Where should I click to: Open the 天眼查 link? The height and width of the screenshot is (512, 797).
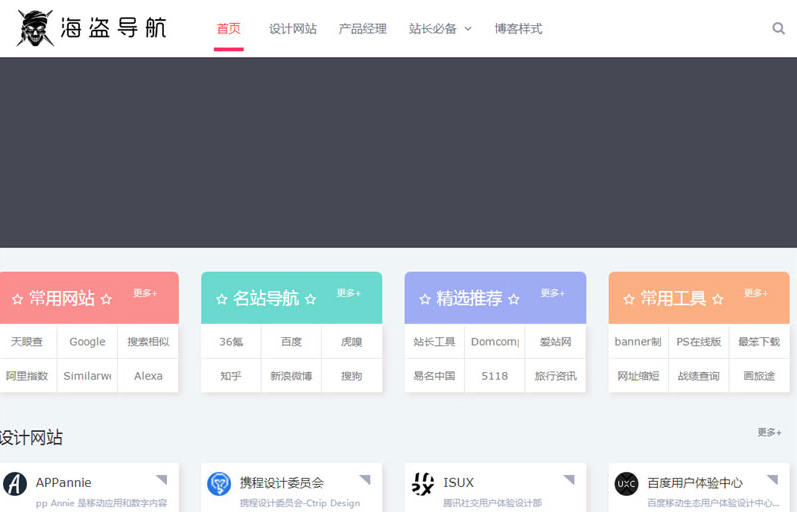(x=27, y=342)
